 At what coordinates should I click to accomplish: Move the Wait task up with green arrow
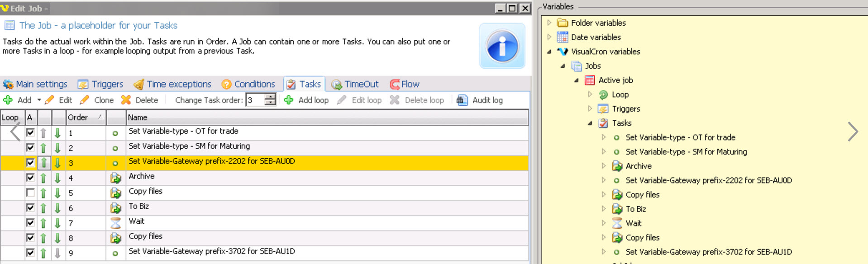tap(43, 223)
